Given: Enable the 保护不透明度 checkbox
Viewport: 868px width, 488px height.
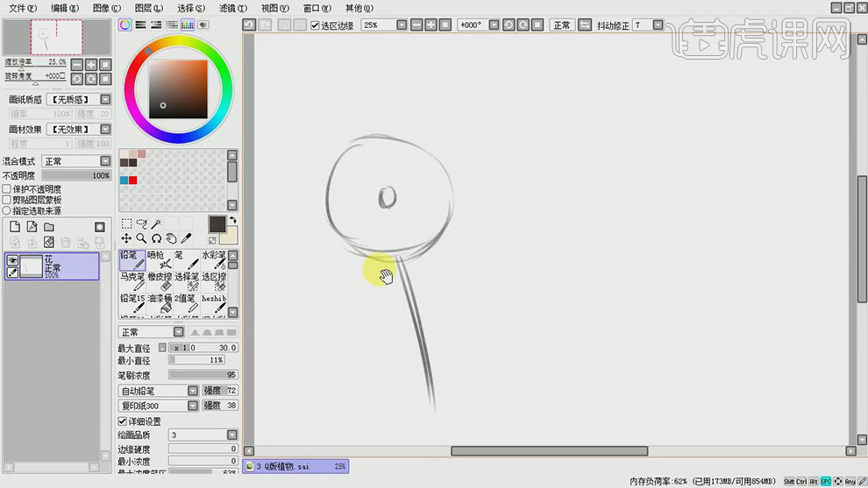Looking at the screenshot, I should tap(7, 189).
